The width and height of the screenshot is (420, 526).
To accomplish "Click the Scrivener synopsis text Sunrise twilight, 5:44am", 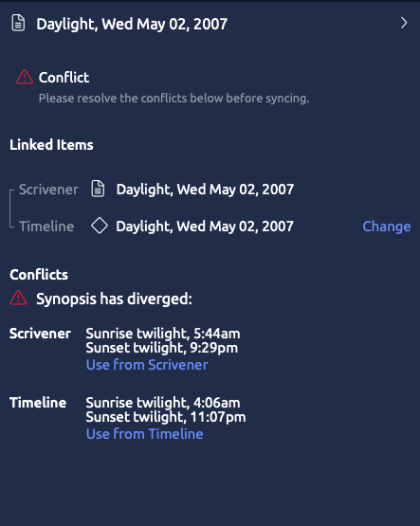I will tap(163, 334).
